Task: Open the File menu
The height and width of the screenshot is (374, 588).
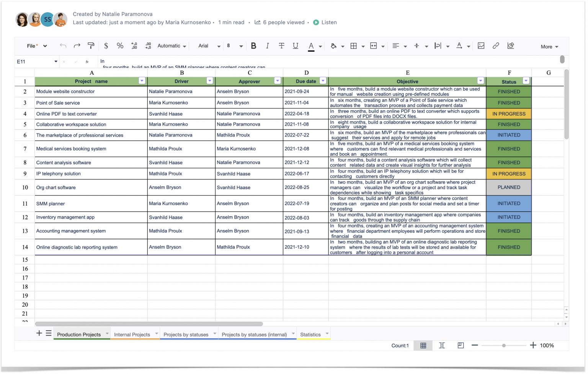Action: coord(31,45)
